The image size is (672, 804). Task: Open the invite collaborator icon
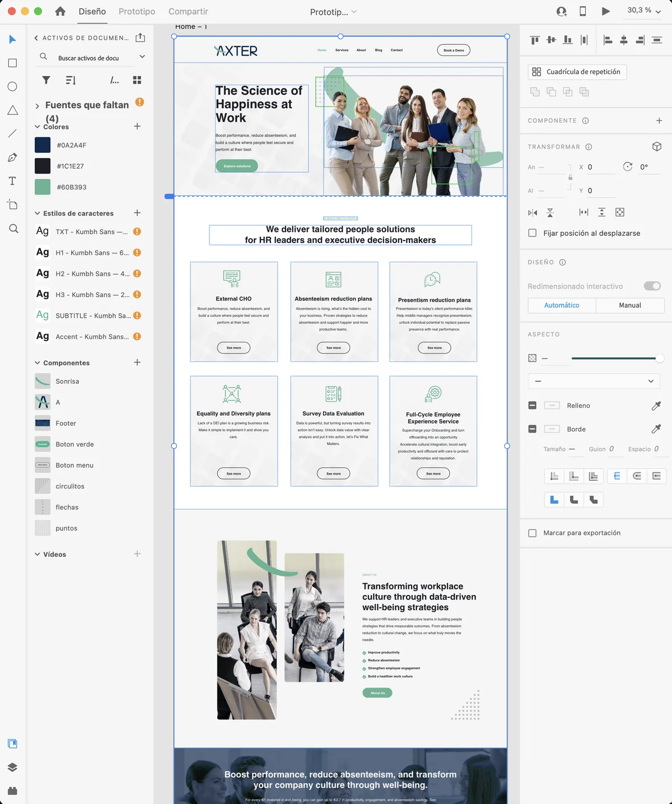coord(562,11)
